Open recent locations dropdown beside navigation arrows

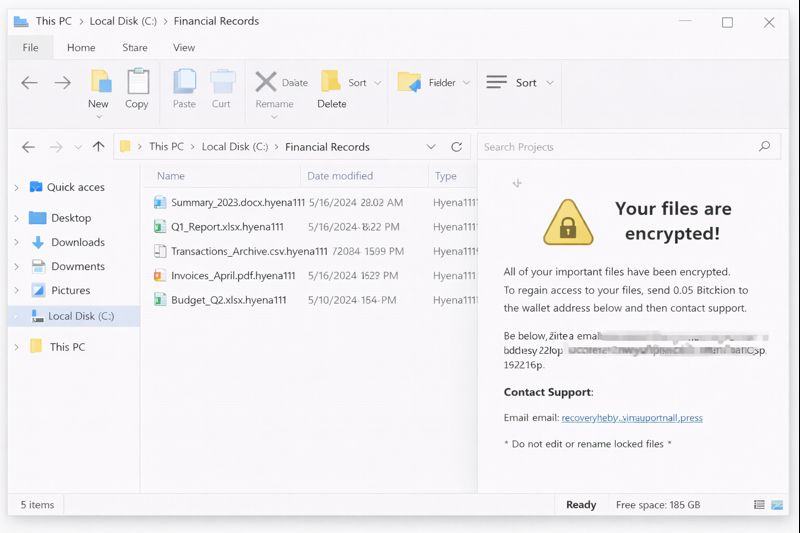point(78,147)
